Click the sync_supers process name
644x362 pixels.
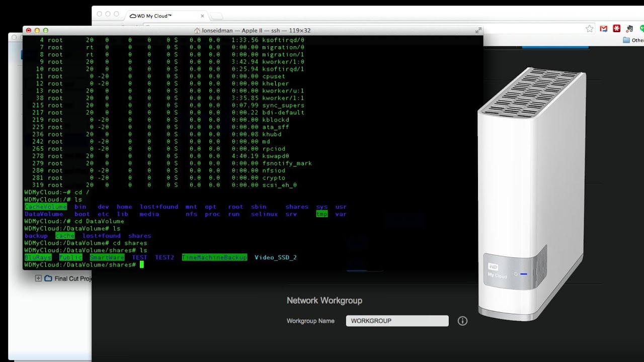coord(283,105)
